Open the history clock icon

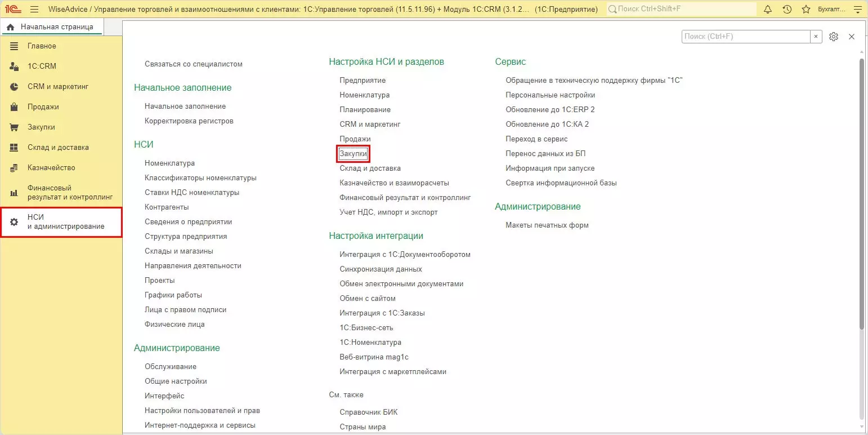[787, 9]
